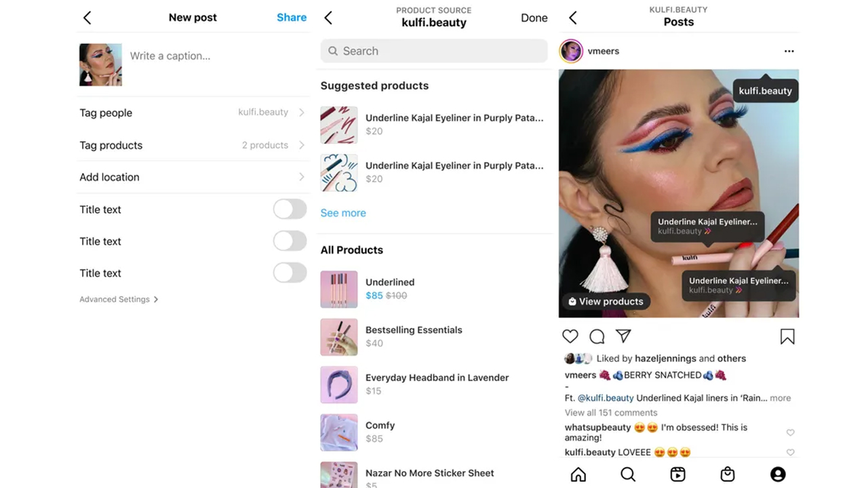The image size is (868, 488).
Task: Click See more suggested products
Action: 343,213
